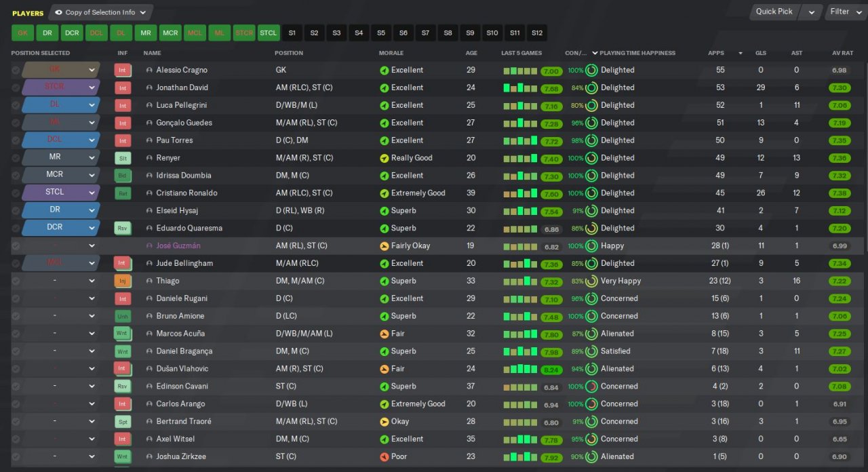Click Daniel Bragança's Wnt status badge

(123, 351)
